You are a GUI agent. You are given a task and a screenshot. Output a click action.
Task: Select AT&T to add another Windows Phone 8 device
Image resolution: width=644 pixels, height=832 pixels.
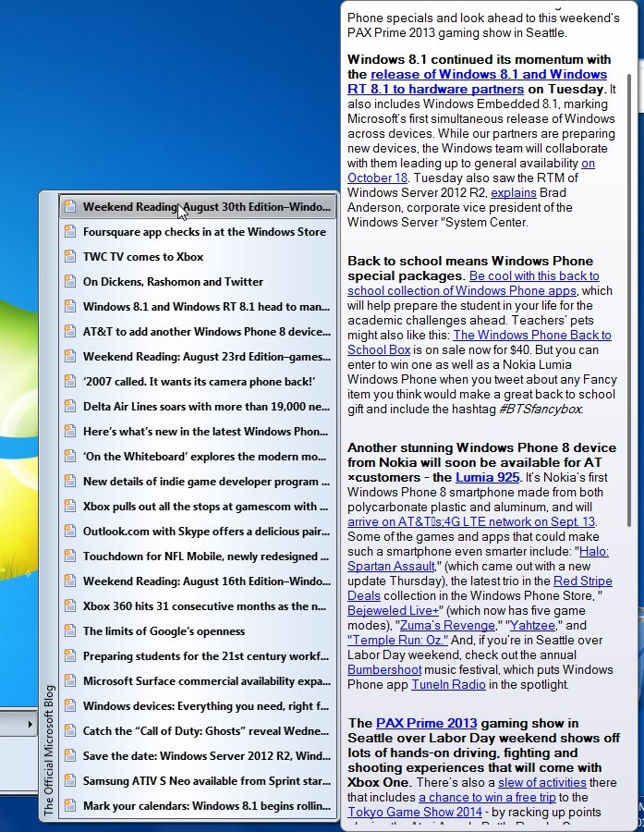[198, 331]
